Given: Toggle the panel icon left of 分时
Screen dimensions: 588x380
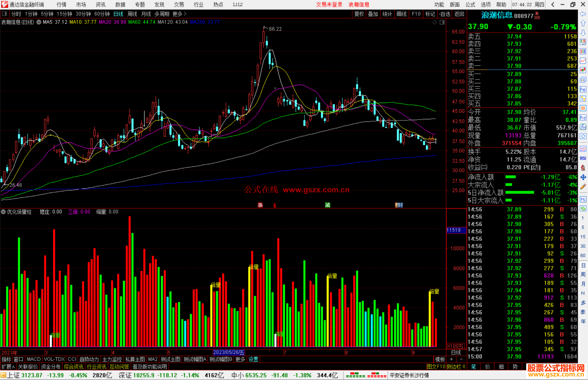Looking at the screenshot, I should coord(4,14).
